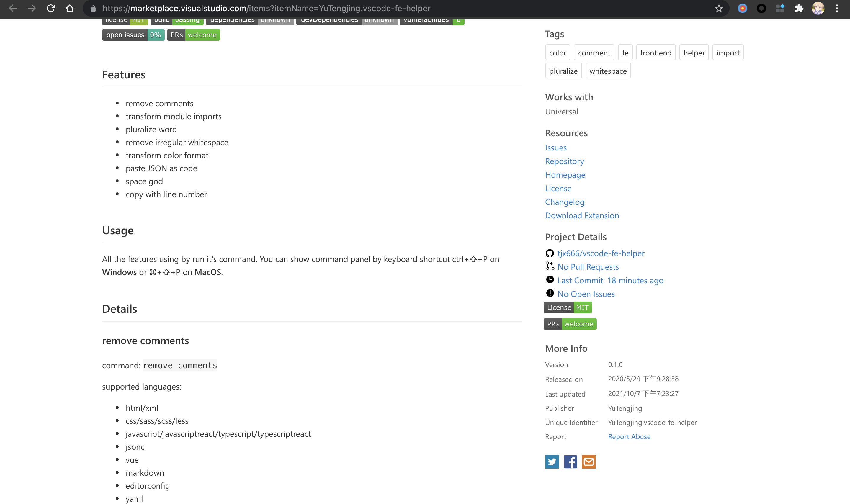Select the whitespace tag

tap(608, 71)
